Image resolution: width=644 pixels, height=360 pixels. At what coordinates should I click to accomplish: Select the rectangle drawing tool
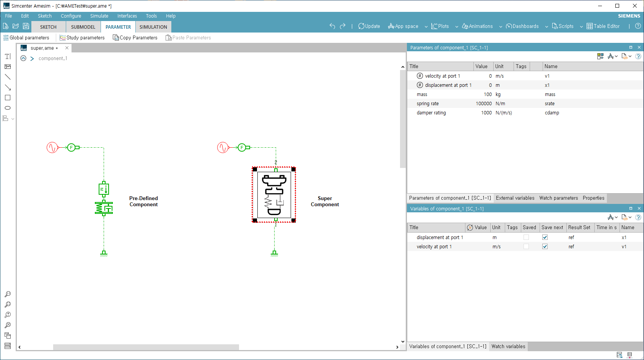(8, 98)
